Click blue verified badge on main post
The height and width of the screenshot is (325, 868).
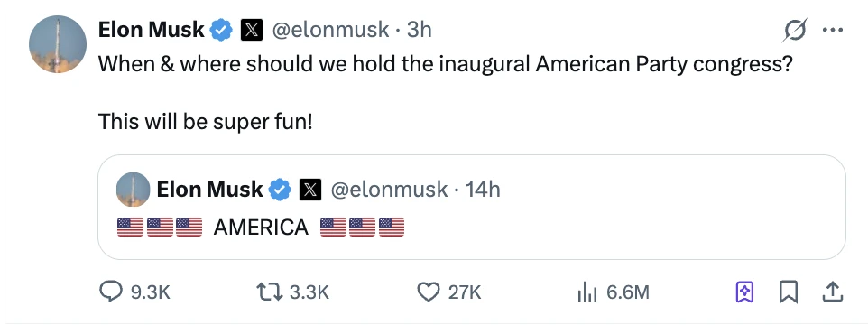pyautogui.click(x=222, y=31)
